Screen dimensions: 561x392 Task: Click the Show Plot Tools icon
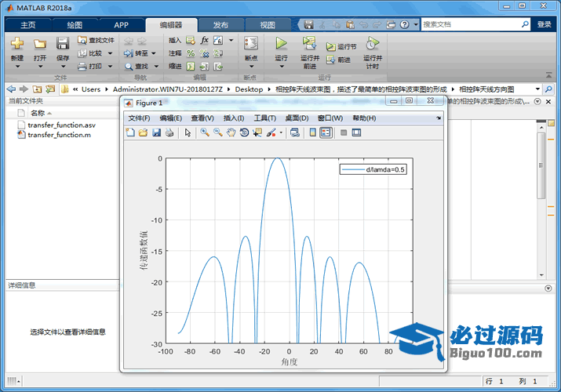coord(356,132)
